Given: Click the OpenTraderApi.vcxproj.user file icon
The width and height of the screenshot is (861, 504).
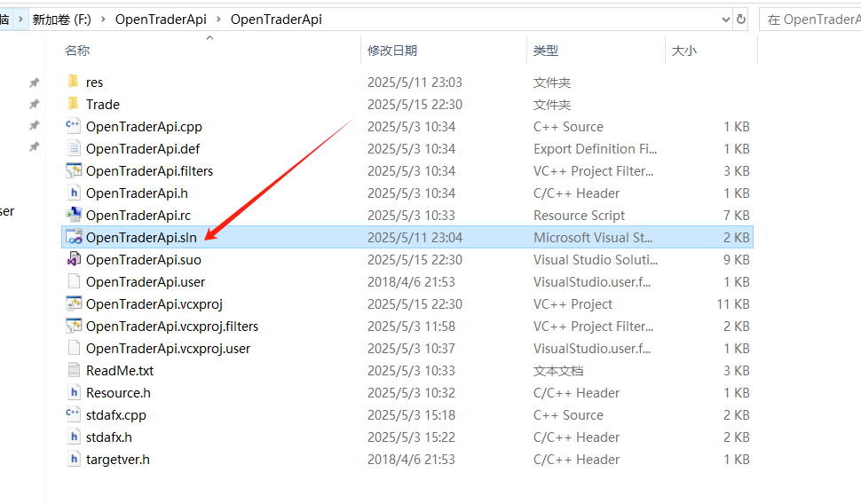Looking at the screenshot, I should pyautogui.click(x=74, y=348).
